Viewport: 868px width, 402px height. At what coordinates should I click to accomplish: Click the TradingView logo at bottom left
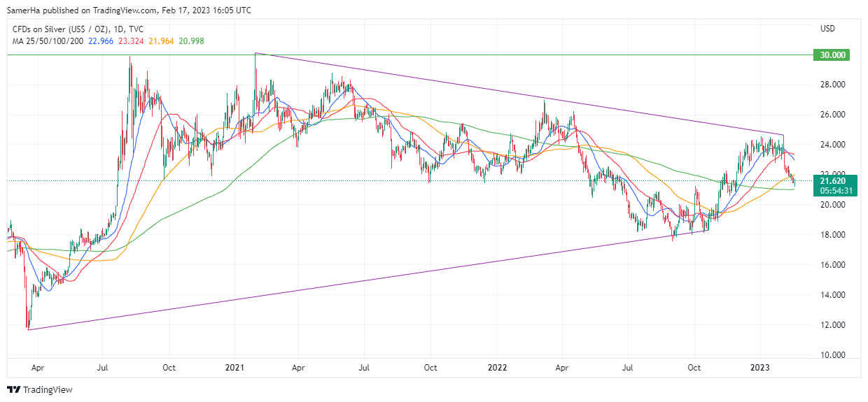coord(40,389)
